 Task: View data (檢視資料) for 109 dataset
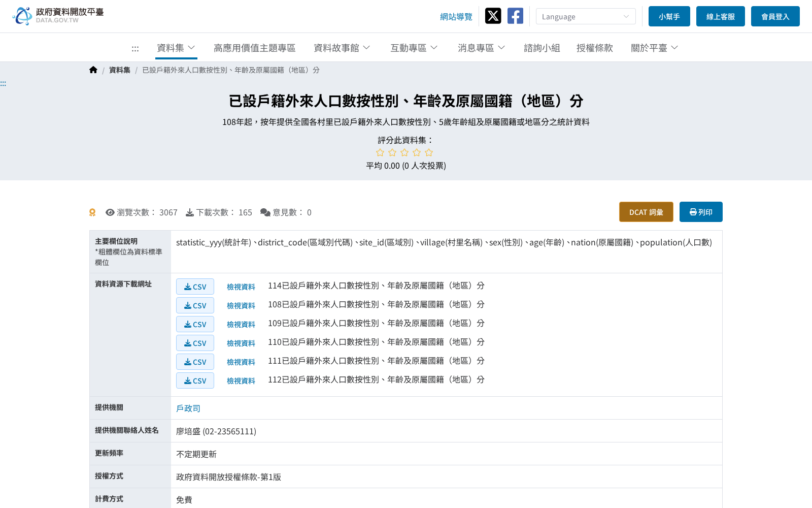click(x=241, y=325)
